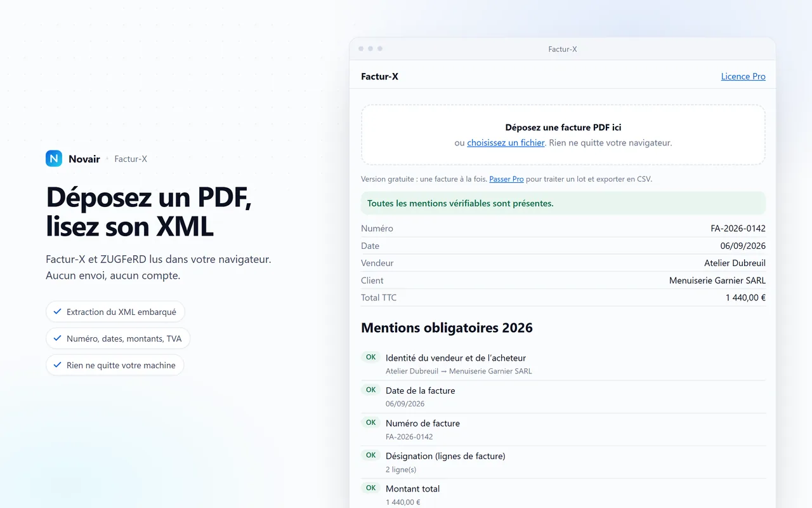Click the checkmark icon beside Rien ne quitte votre machine
Screen dimensions: 812x508
(x=58, y=365)
